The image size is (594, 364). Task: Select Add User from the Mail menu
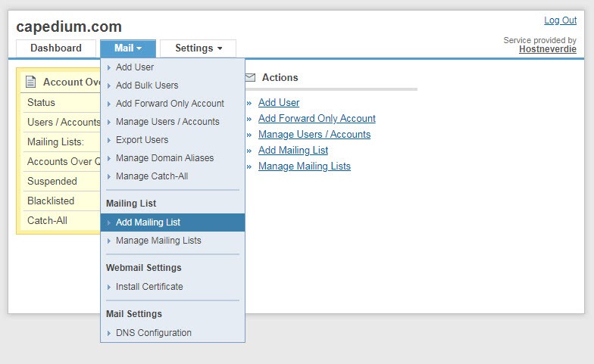coord(135,67)
